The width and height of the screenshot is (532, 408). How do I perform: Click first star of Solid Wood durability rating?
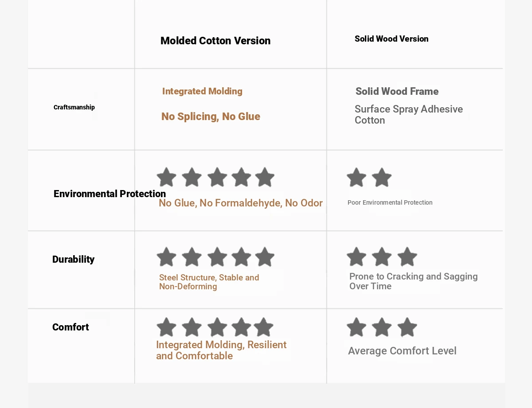(356, 257)
